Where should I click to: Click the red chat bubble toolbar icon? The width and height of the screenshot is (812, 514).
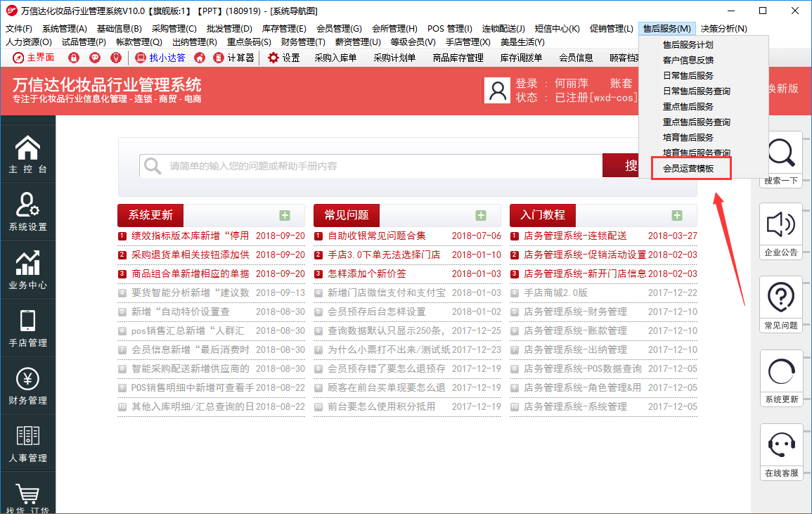tap(95, 58)
